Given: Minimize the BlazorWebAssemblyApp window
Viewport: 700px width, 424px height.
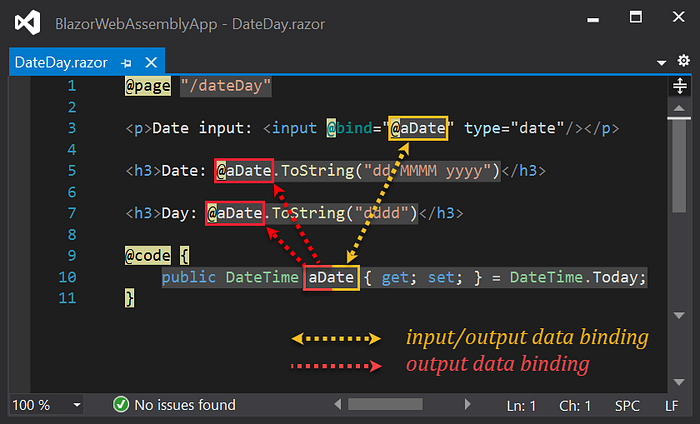Looking at the screenshot, I should point(593,20).
